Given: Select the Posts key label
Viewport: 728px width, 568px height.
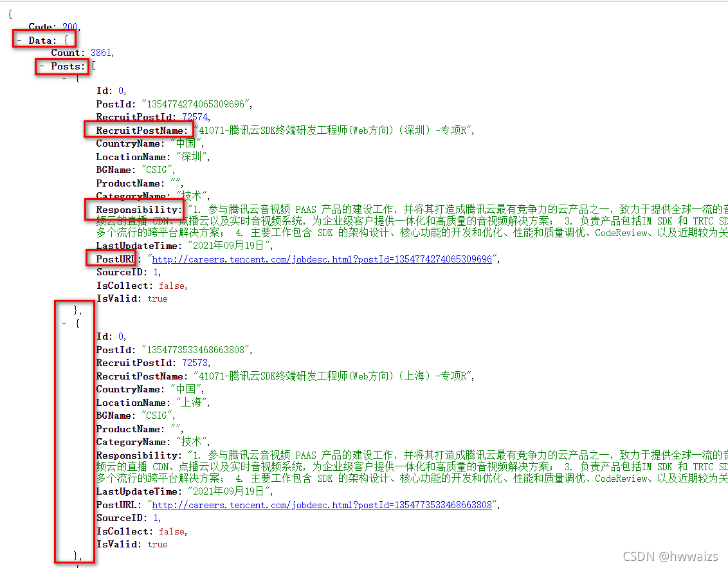Looking at the screenshot, I should coord(68,66).
